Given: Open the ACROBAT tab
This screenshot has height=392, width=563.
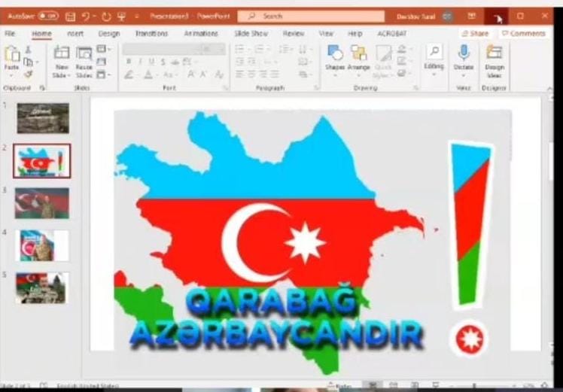Looking at the screenshot, I should click(391, 33).
